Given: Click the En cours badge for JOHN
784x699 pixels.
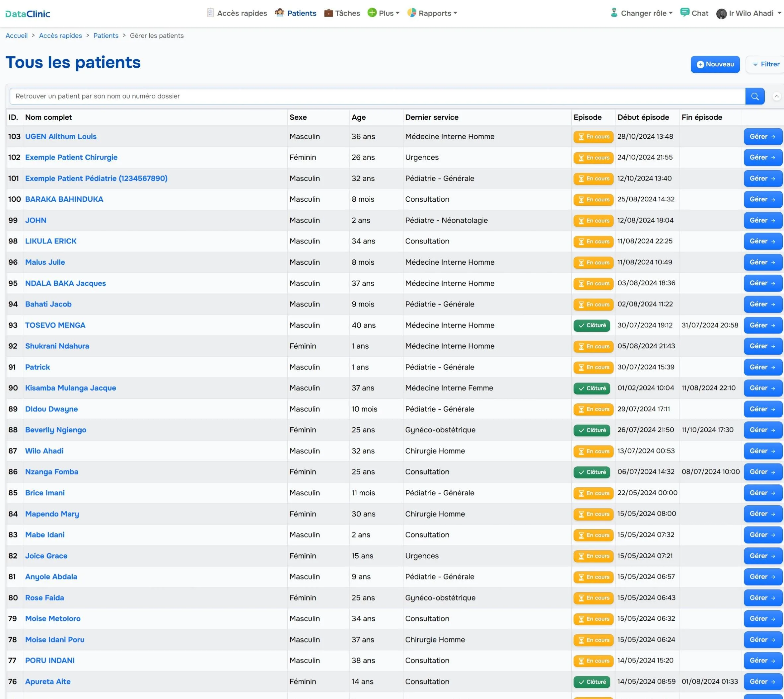Looking at the screenshot, I should click(594, 221).
